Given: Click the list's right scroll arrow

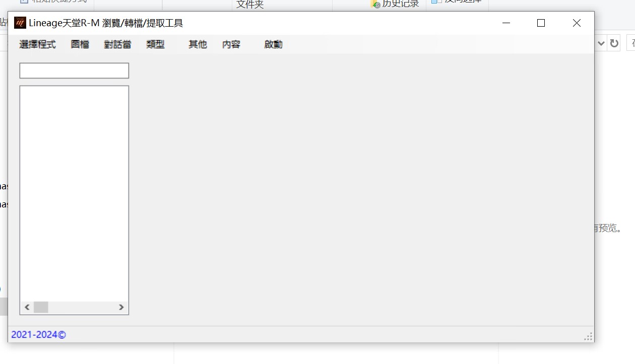Looking at the screenshot, I should click(x=121, y=307).
